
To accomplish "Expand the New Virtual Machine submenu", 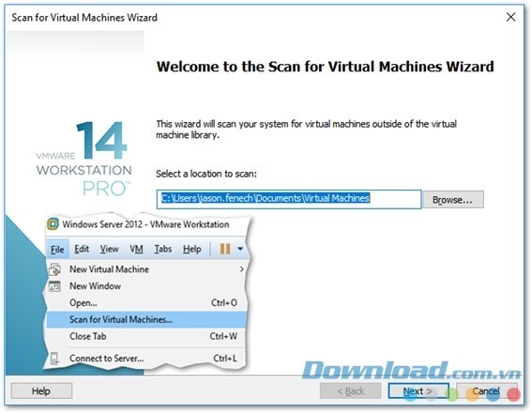I will (x=145, y=269).
